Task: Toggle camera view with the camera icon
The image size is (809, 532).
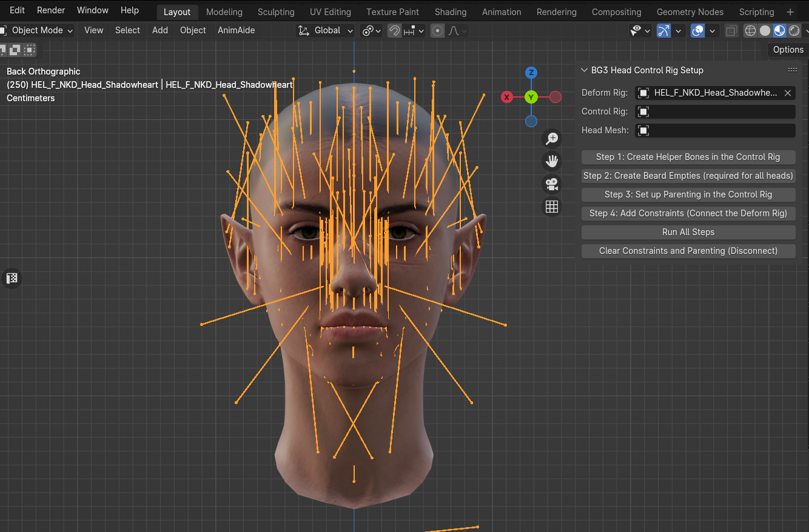Action: 552,184
